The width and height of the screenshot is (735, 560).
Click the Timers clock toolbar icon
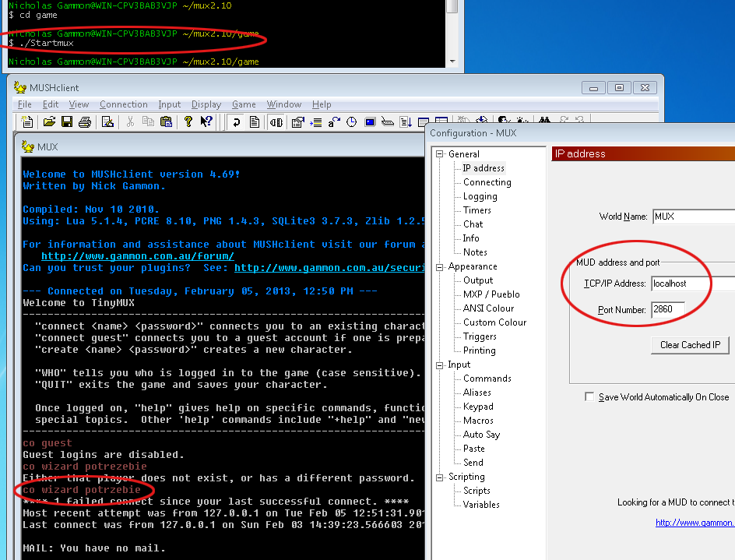[x=352, y=122]
